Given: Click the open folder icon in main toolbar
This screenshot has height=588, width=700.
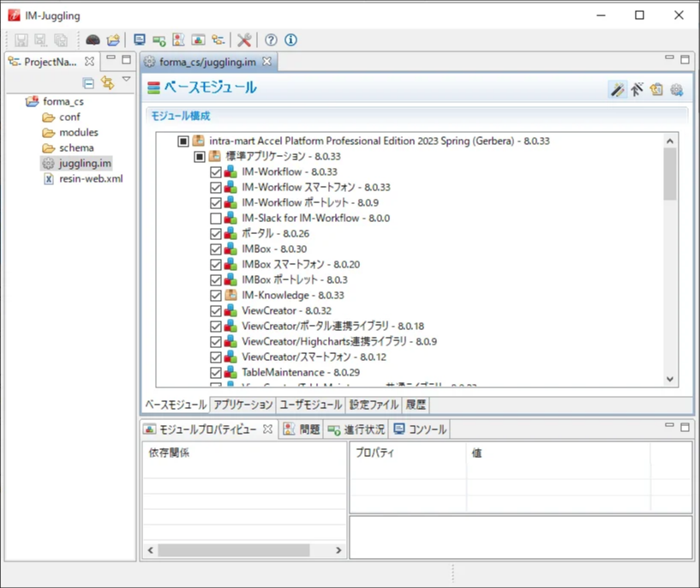Looking at the screenshot, I should click(x=112, y=39).
